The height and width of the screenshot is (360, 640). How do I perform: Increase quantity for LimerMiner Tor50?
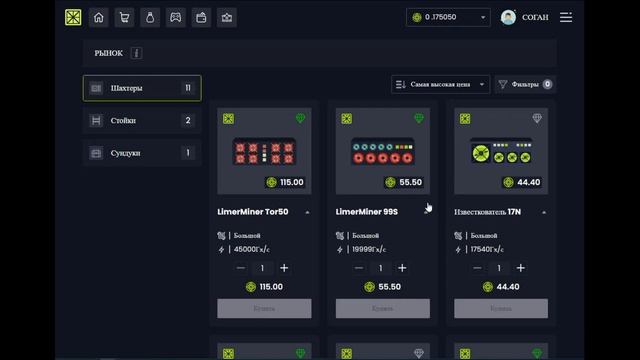(284, 268)
